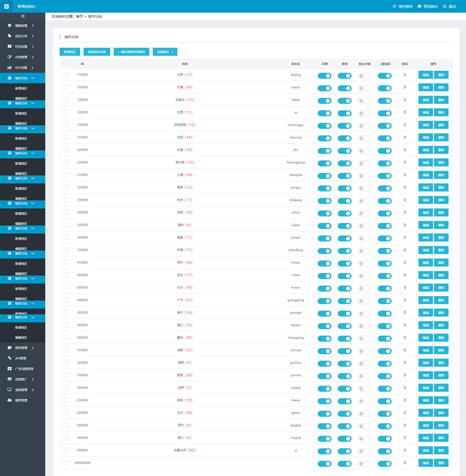Screen dimensions: 466x476
Task: Click the 清空缓存 refresh icon in header
Action: pyautogui.click(x=394, y=6)
